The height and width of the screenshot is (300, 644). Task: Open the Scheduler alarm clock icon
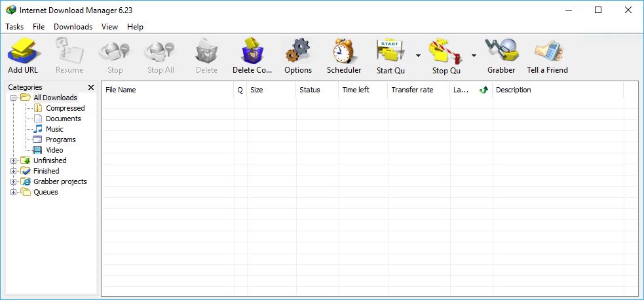click(x=344, y=50)
